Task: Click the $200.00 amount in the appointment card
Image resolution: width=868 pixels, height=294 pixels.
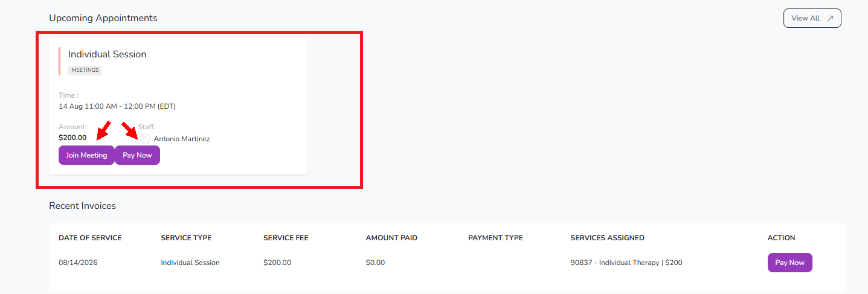Action: (72, 138)
